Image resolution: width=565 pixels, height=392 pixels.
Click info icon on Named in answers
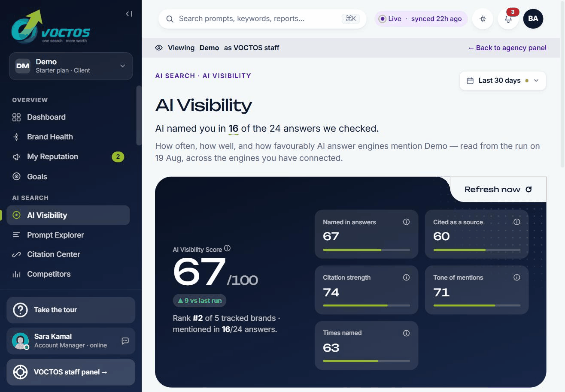tap(406, 222)
